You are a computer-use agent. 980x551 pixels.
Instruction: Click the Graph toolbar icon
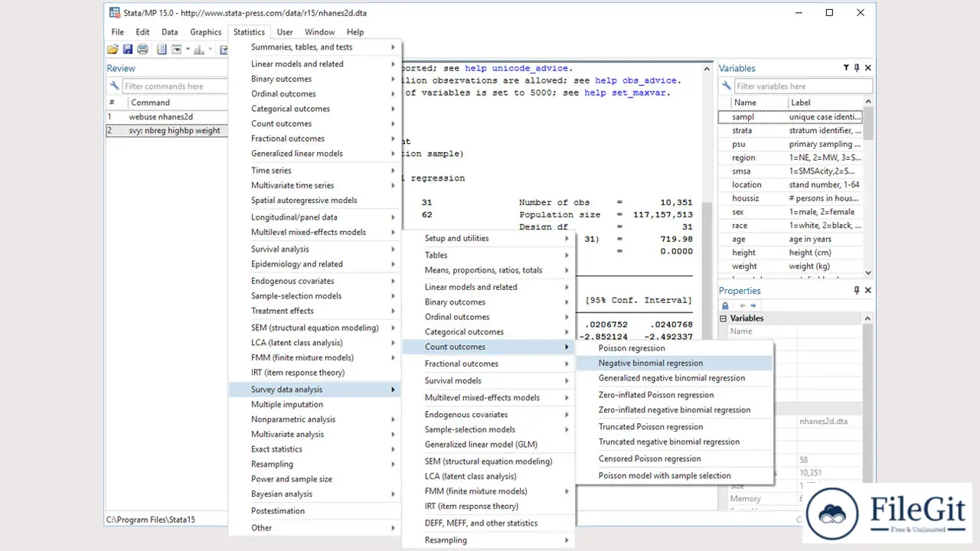199,50
